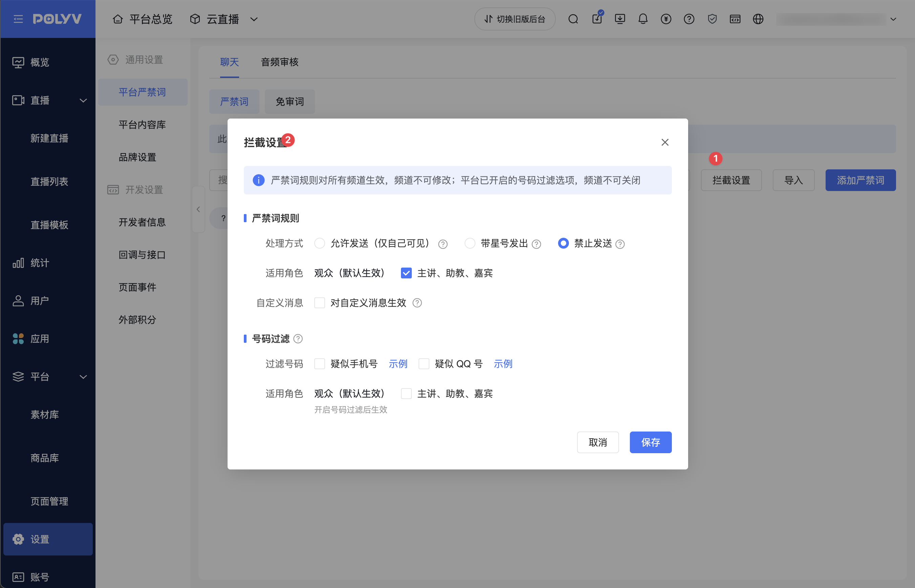
Task: Enable 对自定义消息生效 checkbox
Action: 320,303
